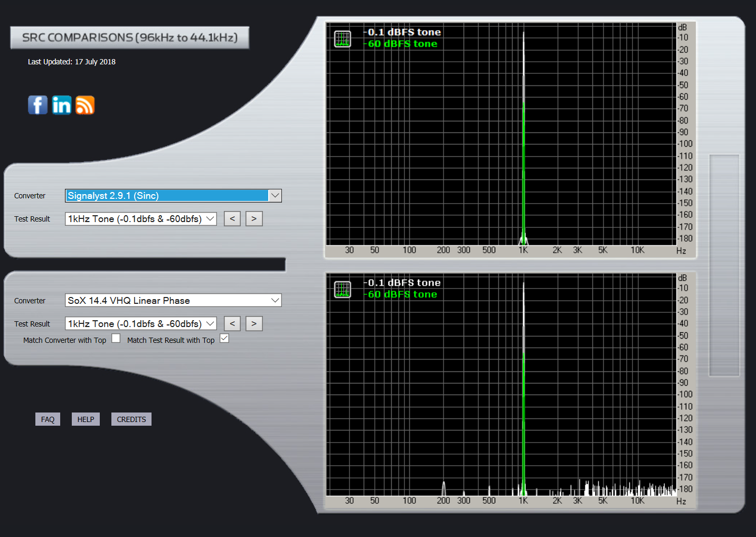Open the FAQ page
Screen dimensions: 756x537
[x=48, y=419]
